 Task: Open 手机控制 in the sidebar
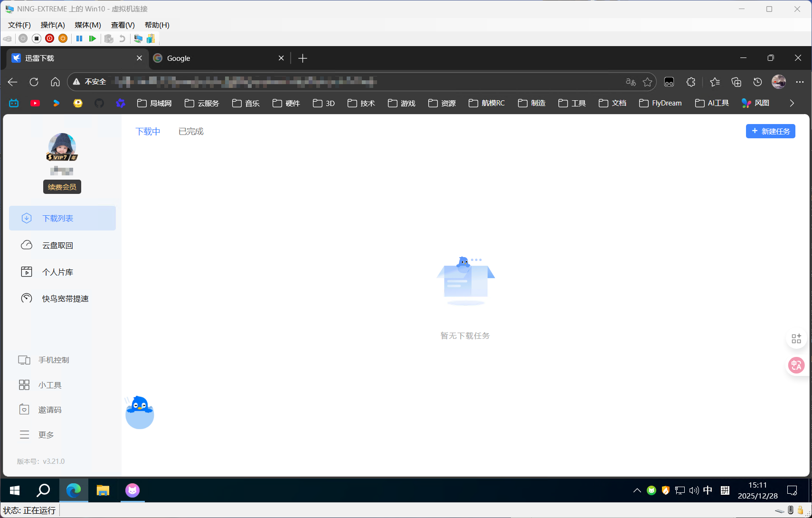[x=44, y=360]
